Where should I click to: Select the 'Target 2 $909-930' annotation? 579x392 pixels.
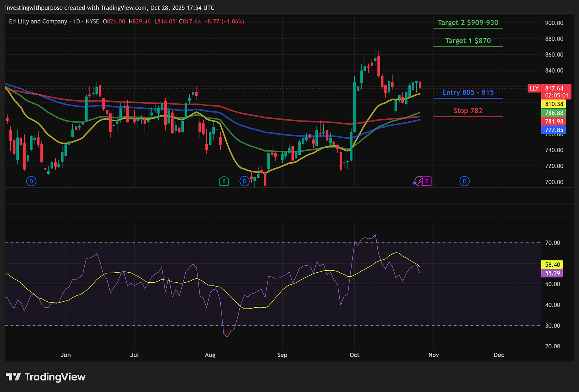[x=468, y=23]
